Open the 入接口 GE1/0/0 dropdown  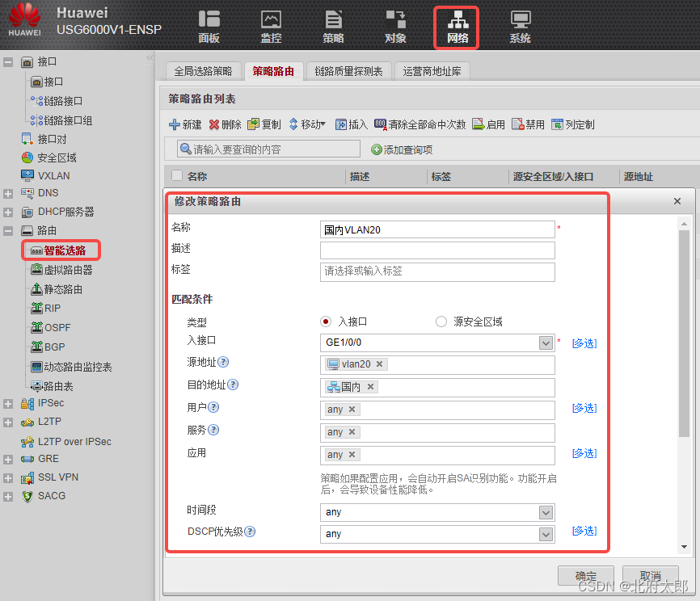click(546, 343)
